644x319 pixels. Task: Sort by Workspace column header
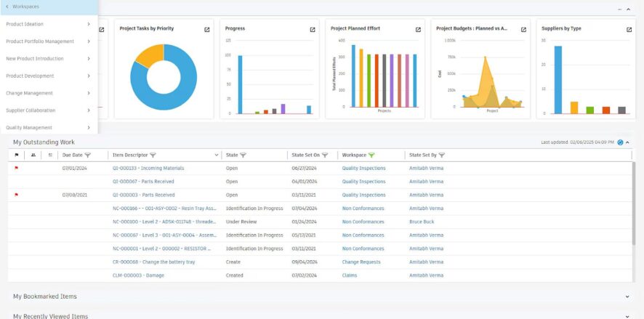(354, 156)
